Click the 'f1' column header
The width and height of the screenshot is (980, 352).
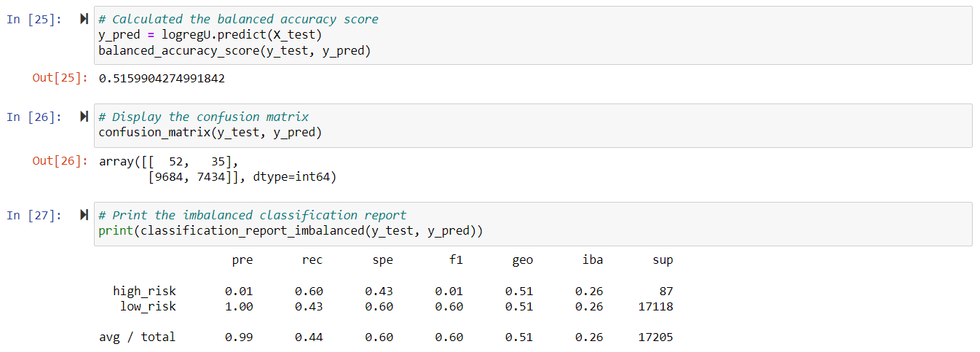[456, 260]
